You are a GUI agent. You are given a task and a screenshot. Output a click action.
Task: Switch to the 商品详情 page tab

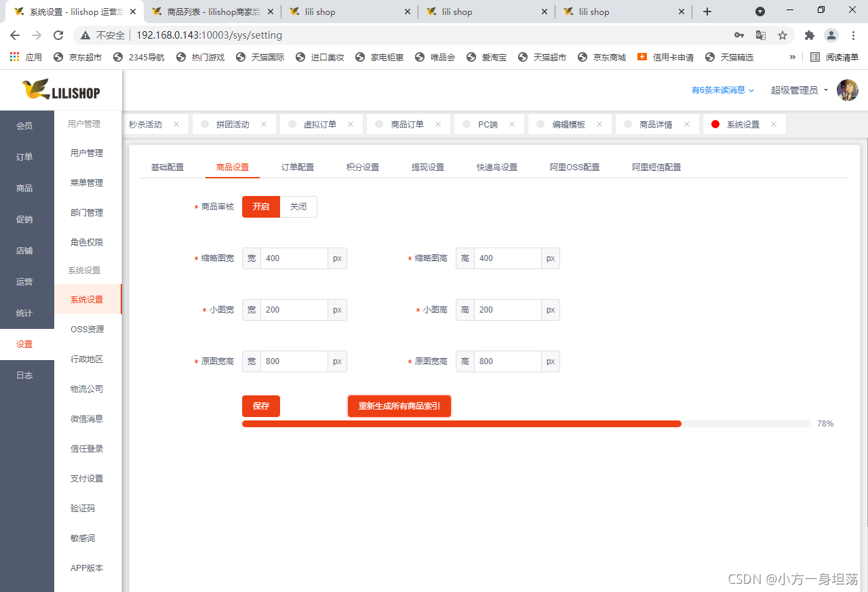coord(658,124)
